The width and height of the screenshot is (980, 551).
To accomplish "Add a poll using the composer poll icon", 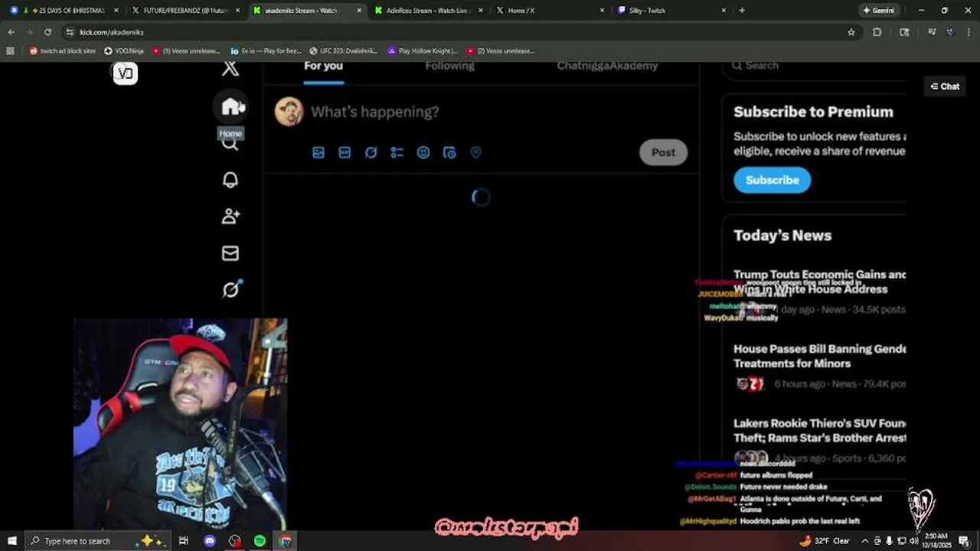I will coord(397,152).
